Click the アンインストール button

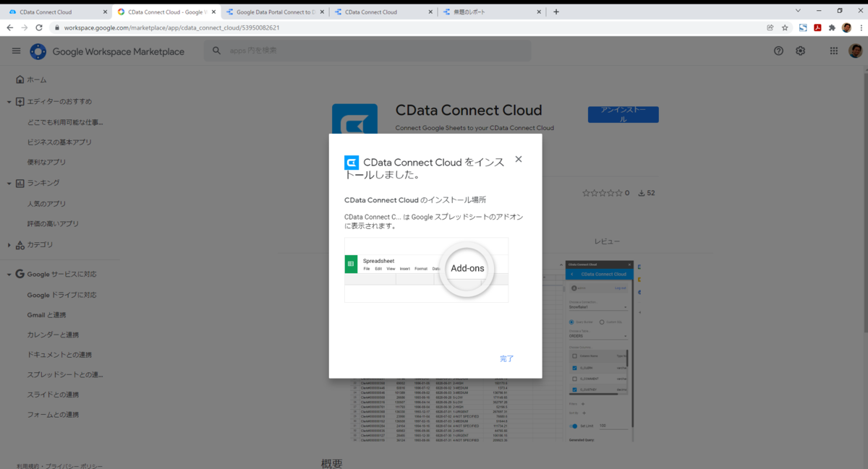pyautogui.click(x=623, y=114)
